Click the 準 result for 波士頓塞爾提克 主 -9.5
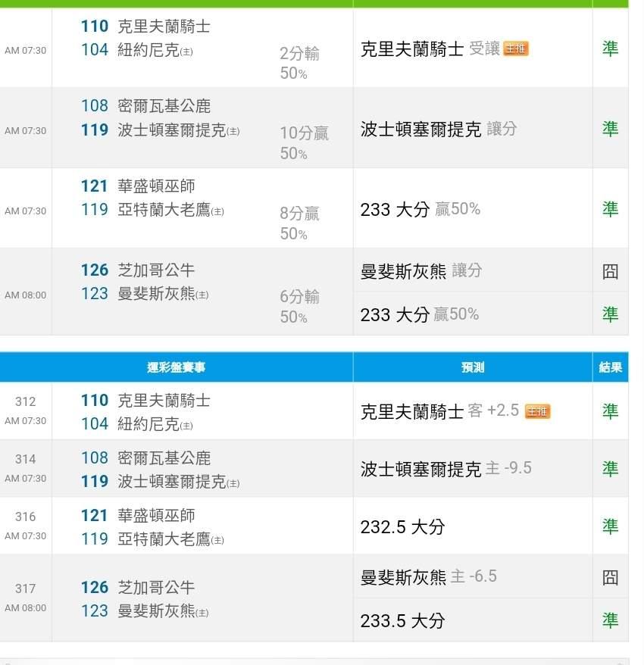Image resolution: width=644 pixels, height=665 pixels. pyautogui.click(x=610, y=469)
